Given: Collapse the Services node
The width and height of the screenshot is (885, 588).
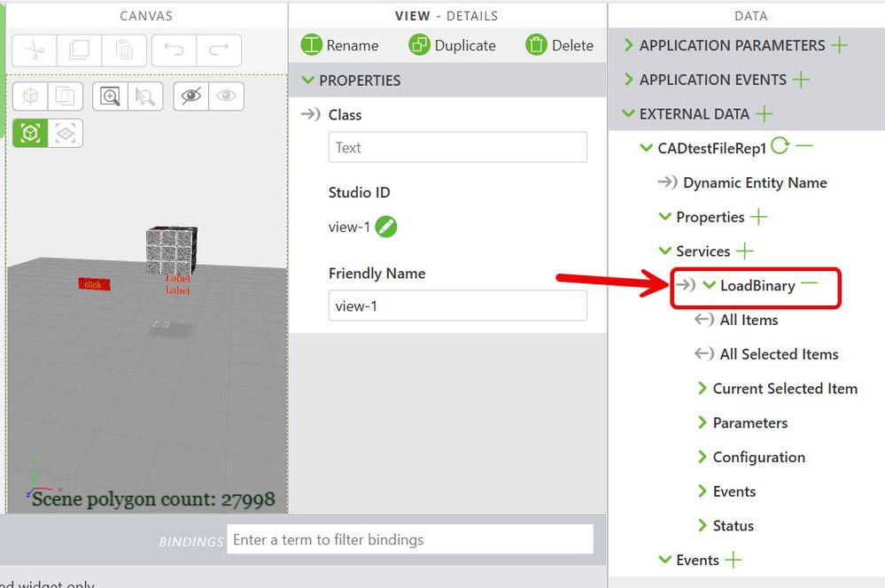Looking at the screenshot, I should (665, 251).
